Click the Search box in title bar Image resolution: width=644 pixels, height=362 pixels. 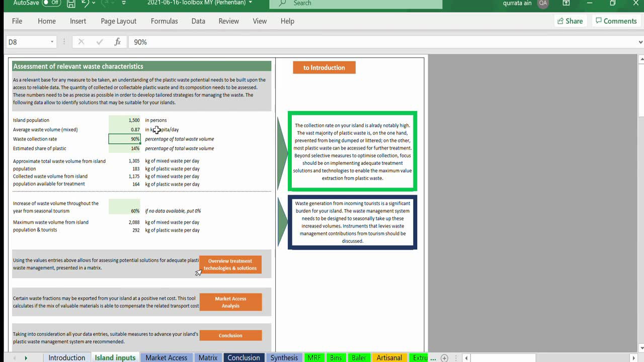click(356, 4)
